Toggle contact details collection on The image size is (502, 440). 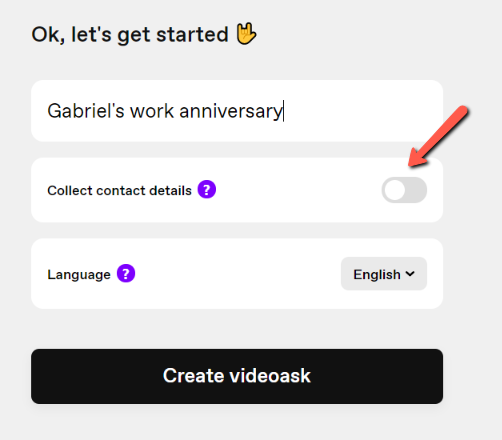pyautogui.click(x=404, y=190)
